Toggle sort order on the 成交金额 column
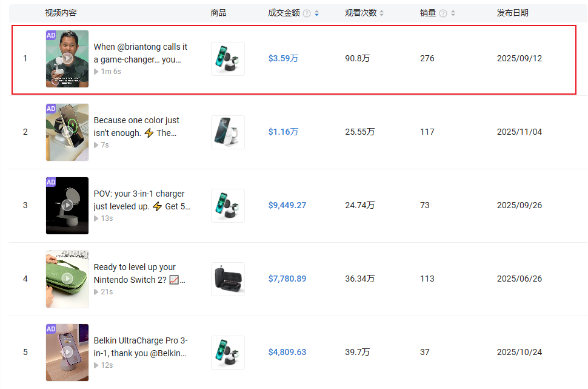Image resolution: width=588 pixels, height=389 pixels. tap(316, 13)
